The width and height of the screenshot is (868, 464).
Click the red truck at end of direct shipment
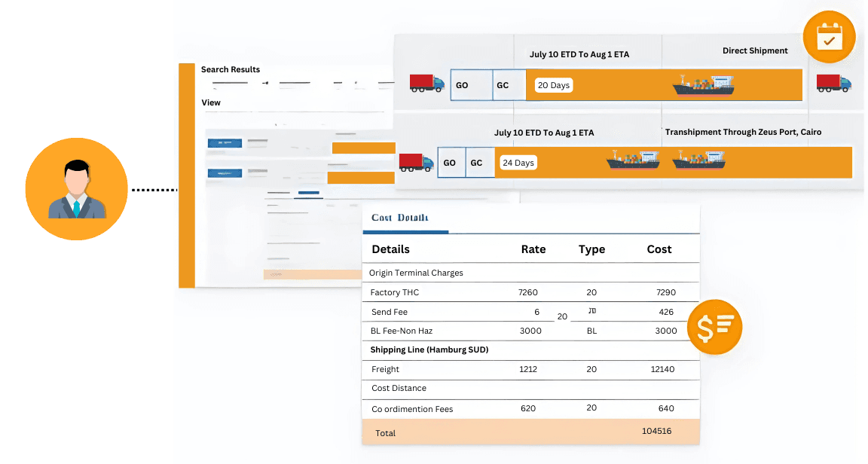point(833,84)
